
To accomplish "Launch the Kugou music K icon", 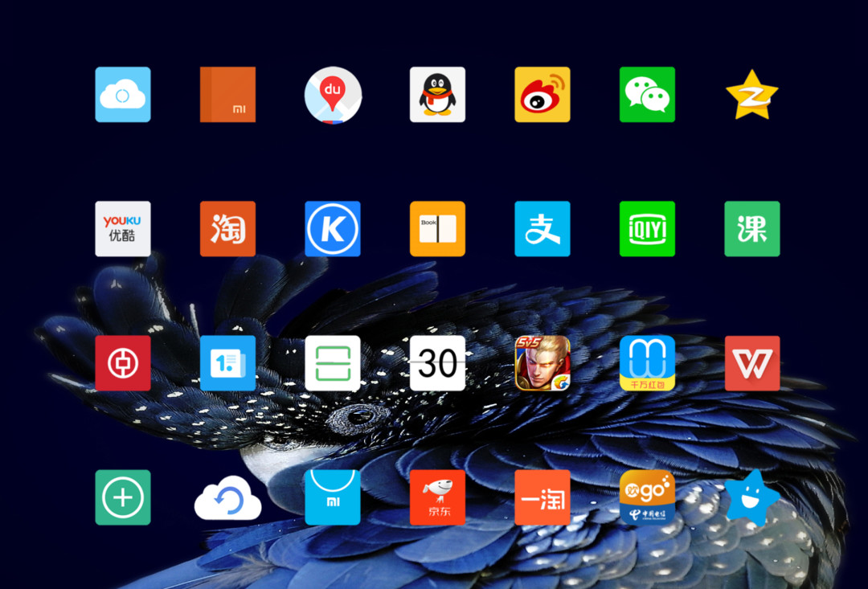I will tap(333, 229).
